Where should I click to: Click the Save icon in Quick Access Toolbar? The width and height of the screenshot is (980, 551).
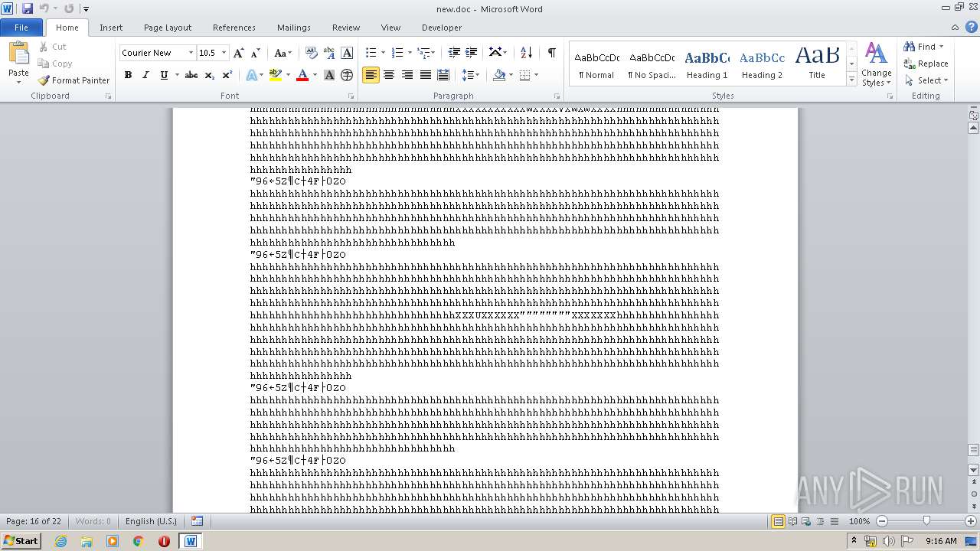point(28,8)
